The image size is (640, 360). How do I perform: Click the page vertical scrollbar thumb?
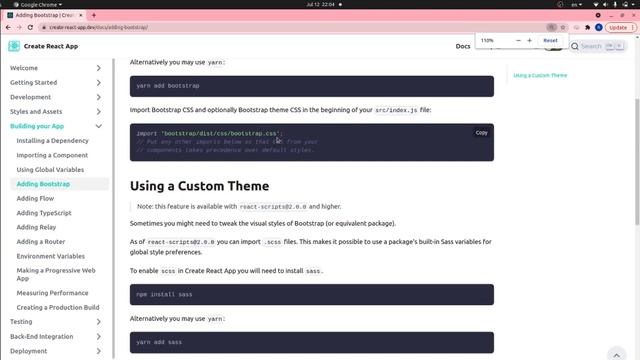[x=637, y=161]
